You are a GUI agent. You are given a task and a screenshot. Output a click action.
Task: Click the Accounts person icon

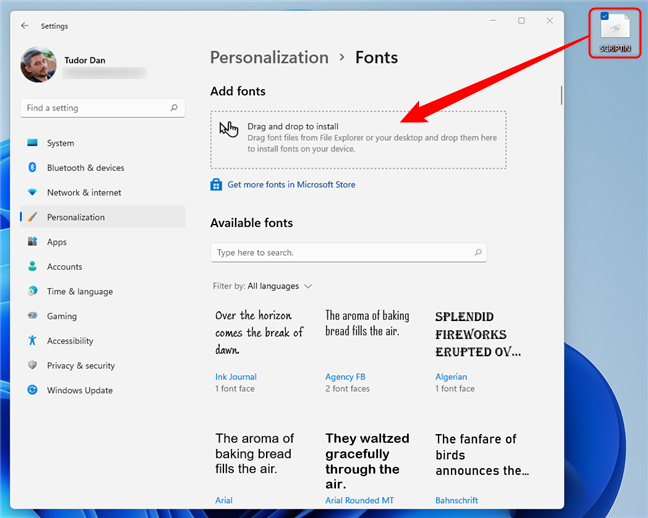point(32,266)
